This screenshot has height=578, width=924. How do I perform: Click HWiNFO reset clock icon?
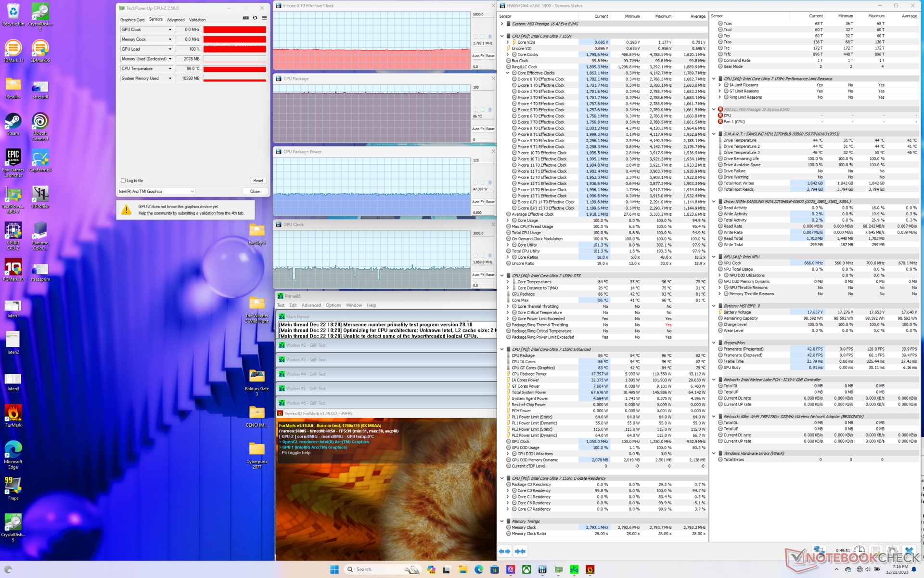pyautogui.click(x=859, y=551)
